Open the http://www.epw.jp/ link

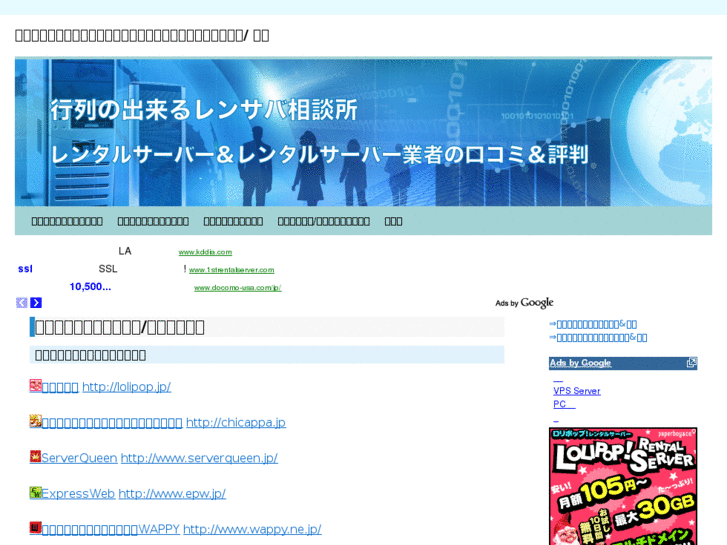click(171, 494)
